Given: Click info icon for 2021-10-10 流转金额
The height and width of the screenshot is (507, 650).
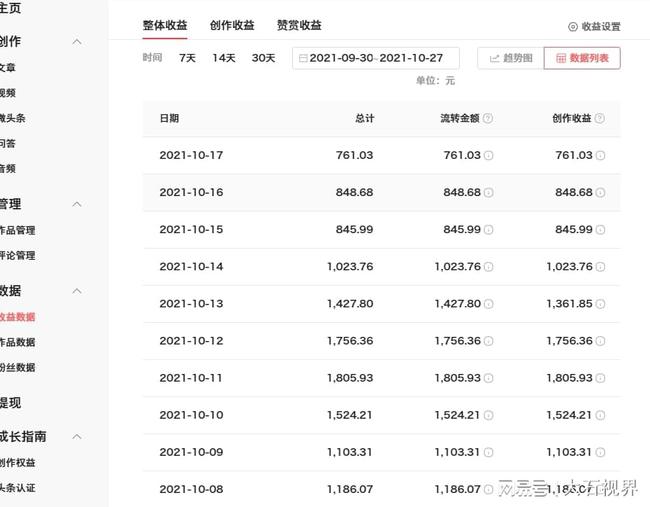Looking at the screenshot, I should point(489,415).
